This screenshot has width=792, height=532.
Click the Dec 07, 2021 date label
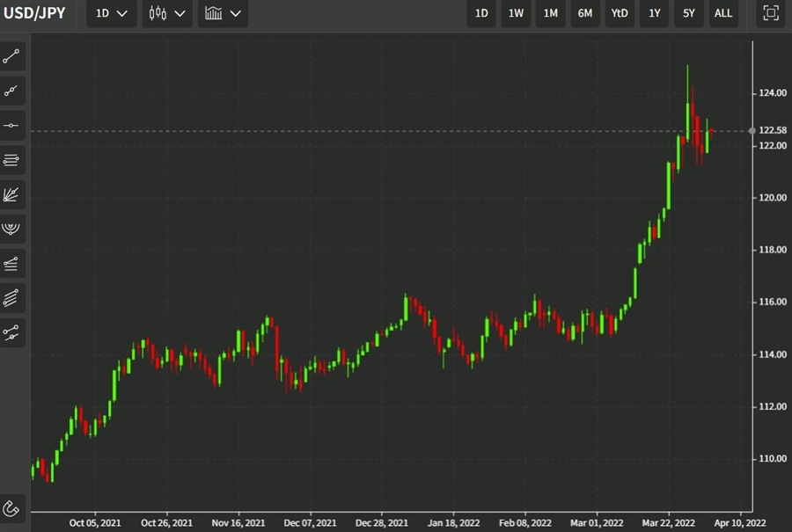310,523
